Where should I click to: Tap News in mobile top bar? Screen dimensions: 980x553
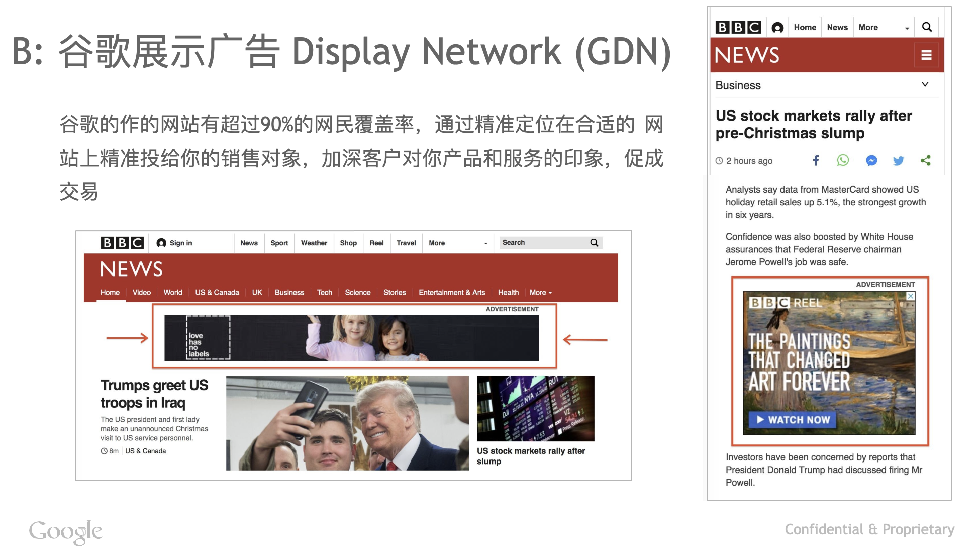pos(837,27)
